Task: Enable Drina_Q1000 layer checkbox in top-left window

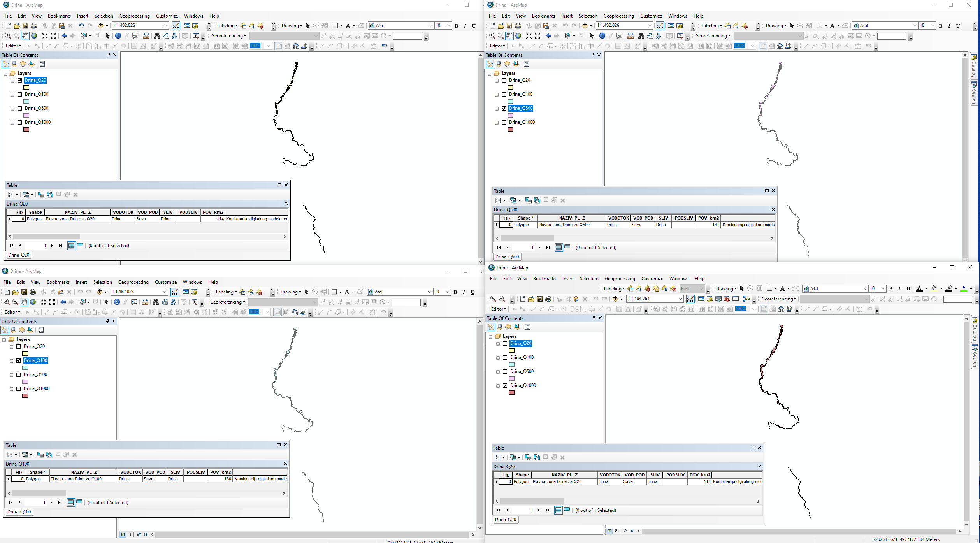Action: click(20, 122)
